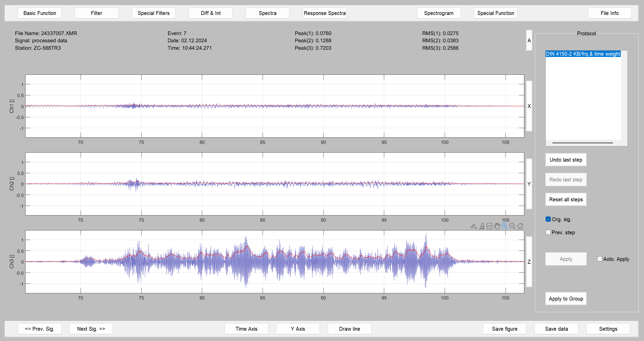
Task: Expand the Diff & Int menu
Action: 210,13
